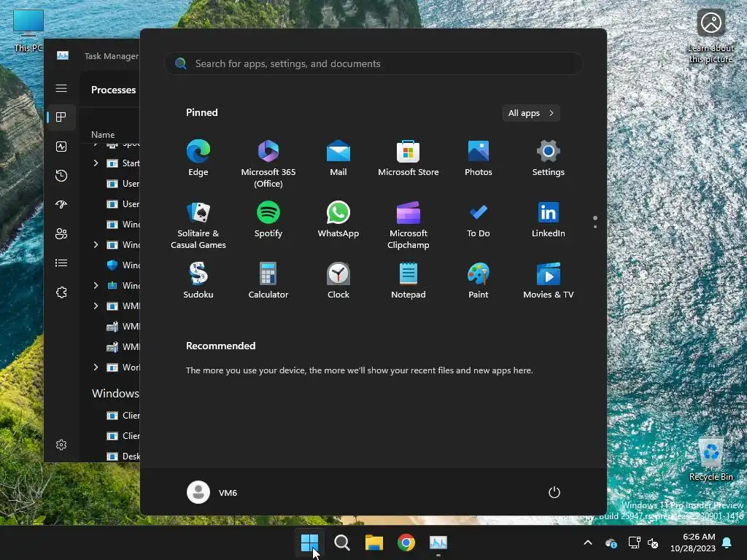The image size is (747, 560).
Task: Switch to Task Manager on taskbar
Action: 438,542
